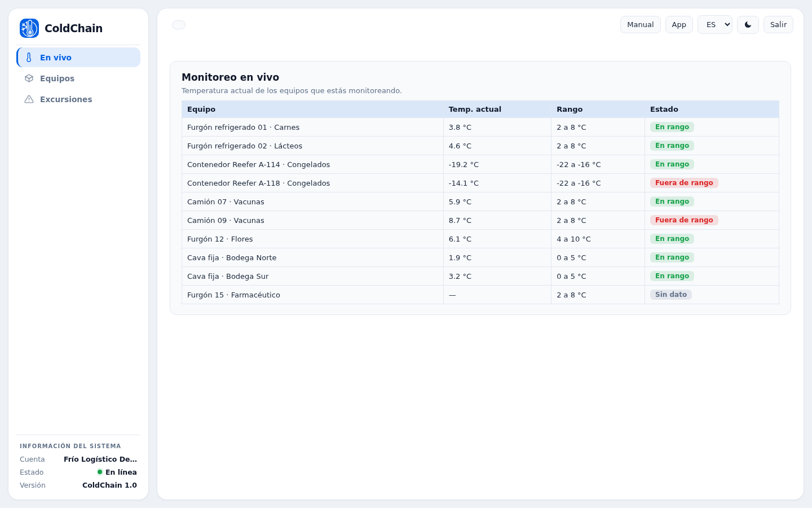Select row Cava fija · Bodega Norte
Image resolution: width=812 pixels, height=508 pixels.
coord(480,258)
